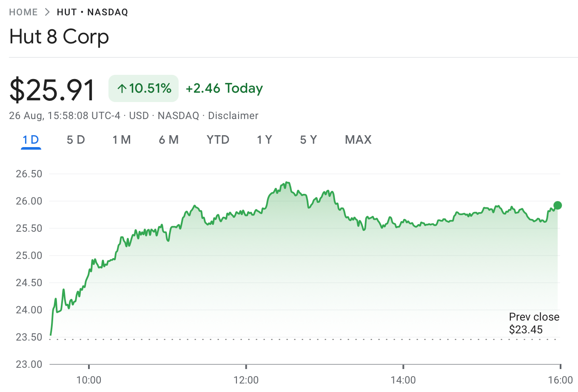
Task: Click the green up arrow icon
Action: [x=122, y=88]
